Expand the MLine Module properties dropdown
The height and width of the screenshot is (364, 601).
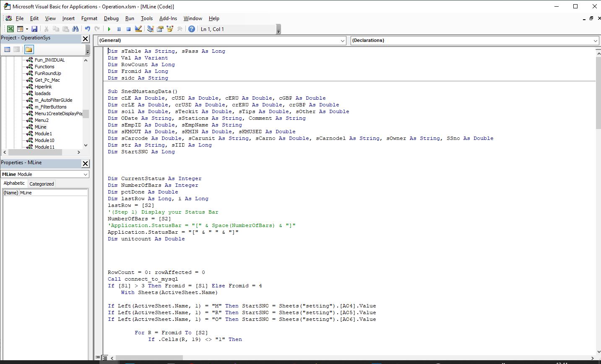pos(85,174)
